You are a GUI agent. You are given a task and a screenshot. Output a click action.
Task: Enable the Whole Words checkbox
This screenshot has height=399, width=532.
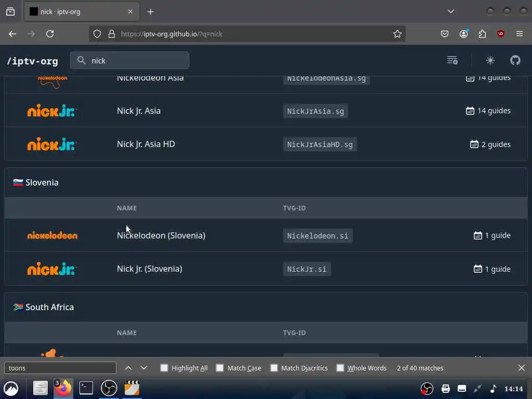pyautogui.click(x=340, y=368)
